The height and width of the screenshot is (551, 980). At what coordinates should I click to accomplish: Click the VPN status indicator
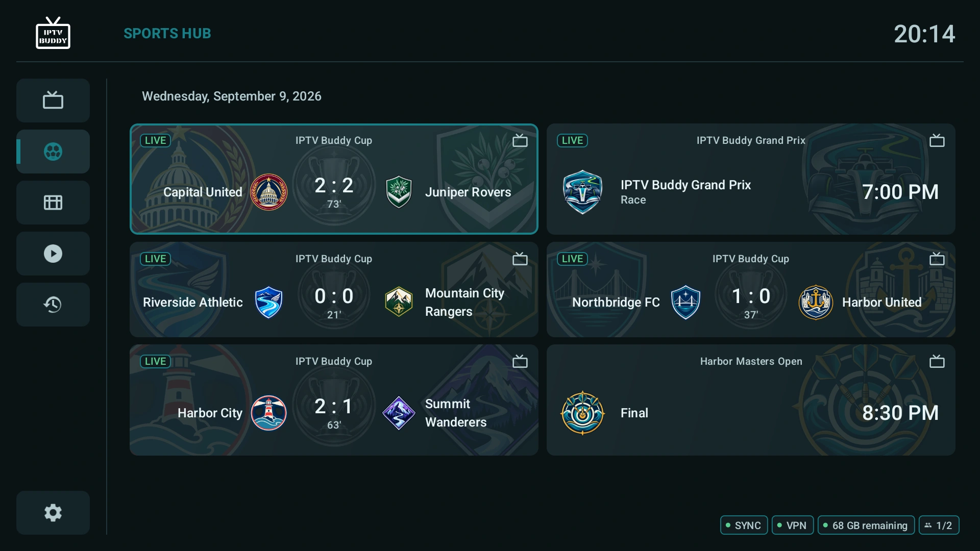pyautogui.click(x=792, y=525)
